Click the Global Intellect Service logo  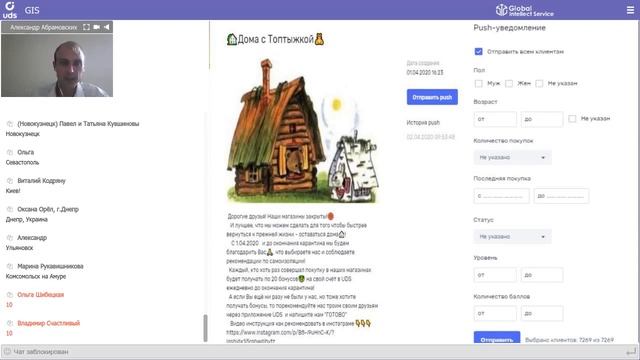point(524,10)
